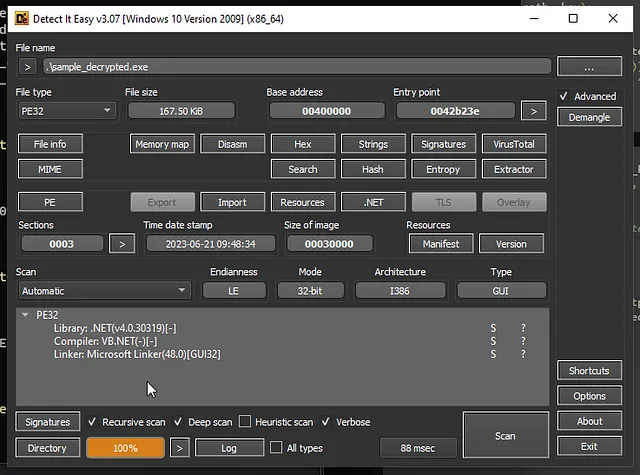Click the Endianness LE field

tap(234, 291)
